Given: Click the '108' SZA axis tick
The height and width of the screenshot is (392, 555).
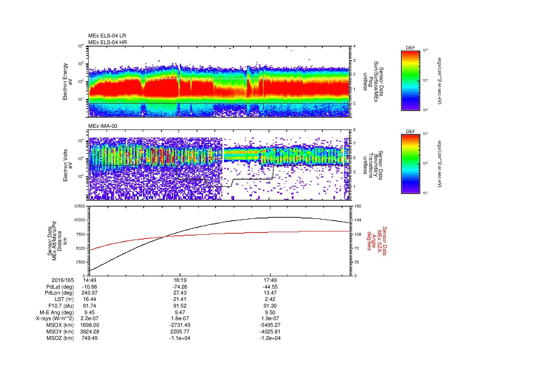Looking at the screenshot, I should (358, 234).
